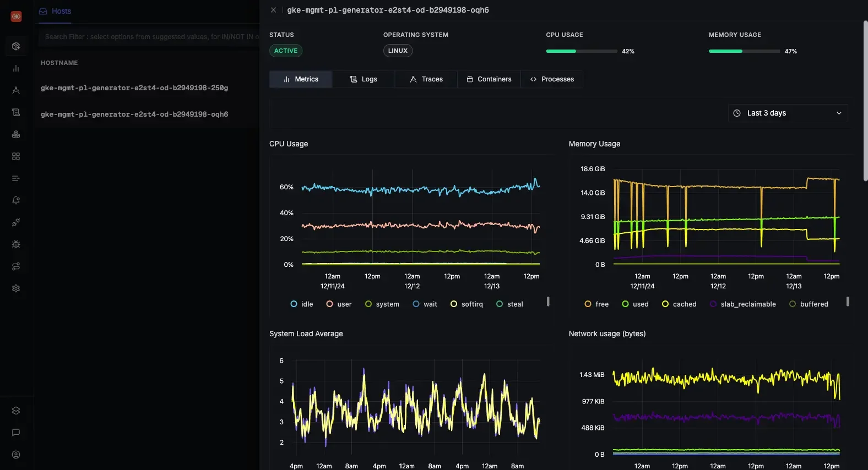
Task: Toggle the system series in CPU Usage legend
Action: [382, 304]
